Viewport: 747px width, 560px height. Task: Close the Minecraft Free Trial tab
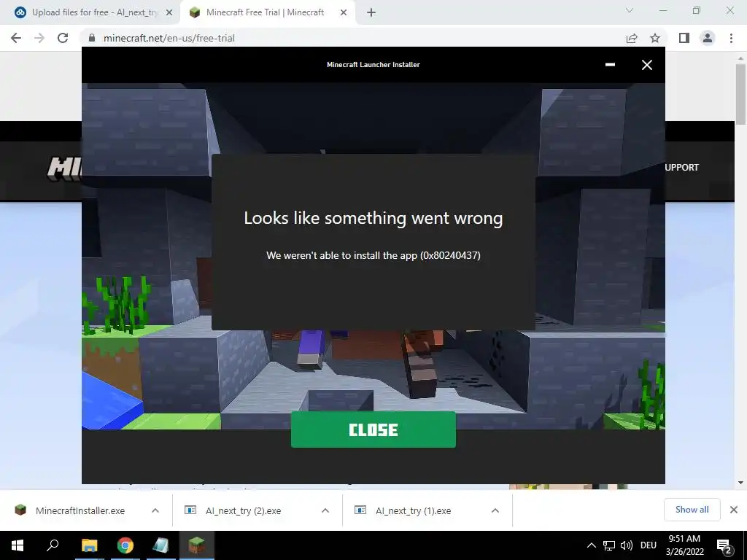point(344,12)
